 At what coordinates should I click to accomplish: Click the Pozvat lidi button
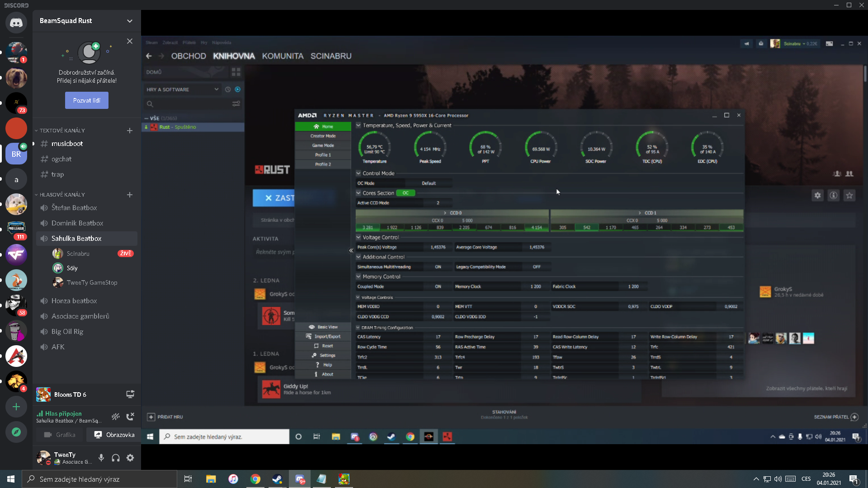(x=87, y=100)
